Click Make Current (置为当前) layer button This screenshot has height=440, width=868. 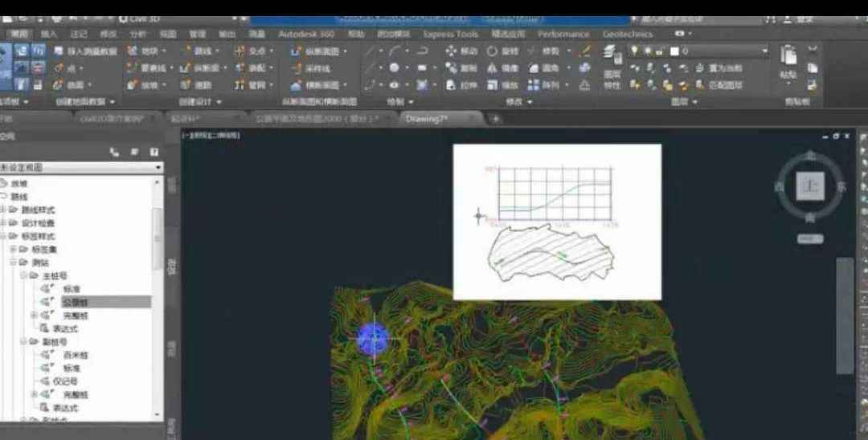pyautogui.click(x=719, y=68)
